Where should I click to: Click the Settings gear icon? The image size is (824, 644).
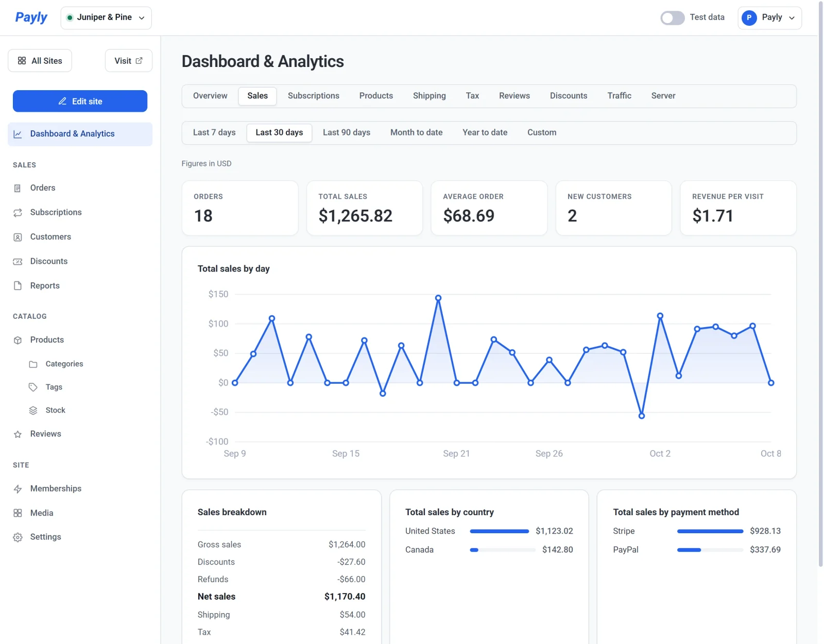point(18,537)
